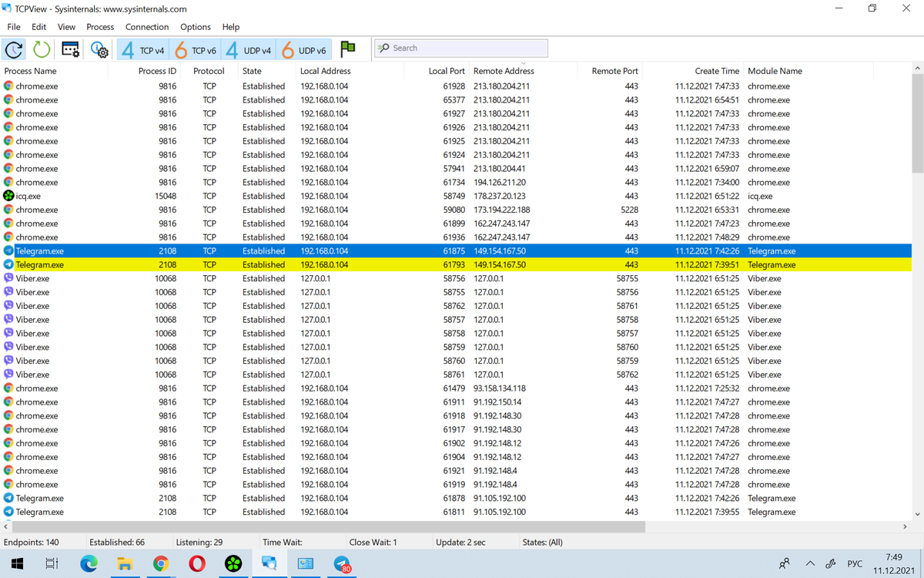Select the Telegram.exe row with port 61811

(x=457, y=512)
